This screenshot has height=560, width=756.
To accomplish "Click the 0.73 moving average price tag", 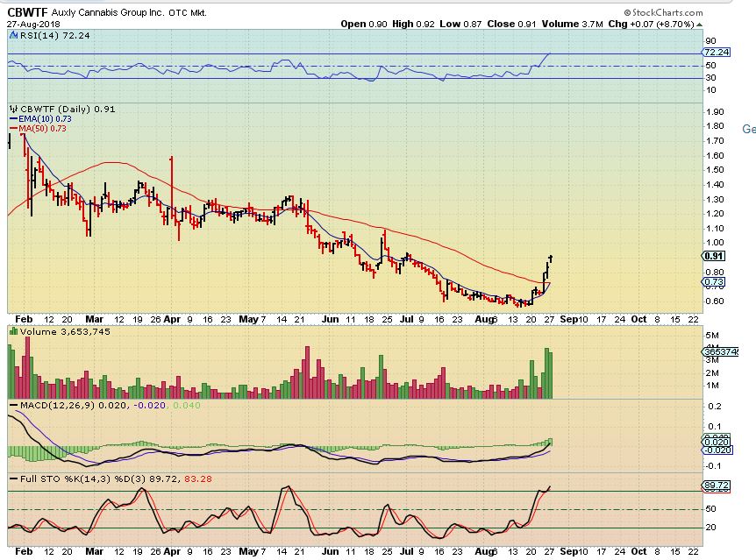I will [713, 282].
